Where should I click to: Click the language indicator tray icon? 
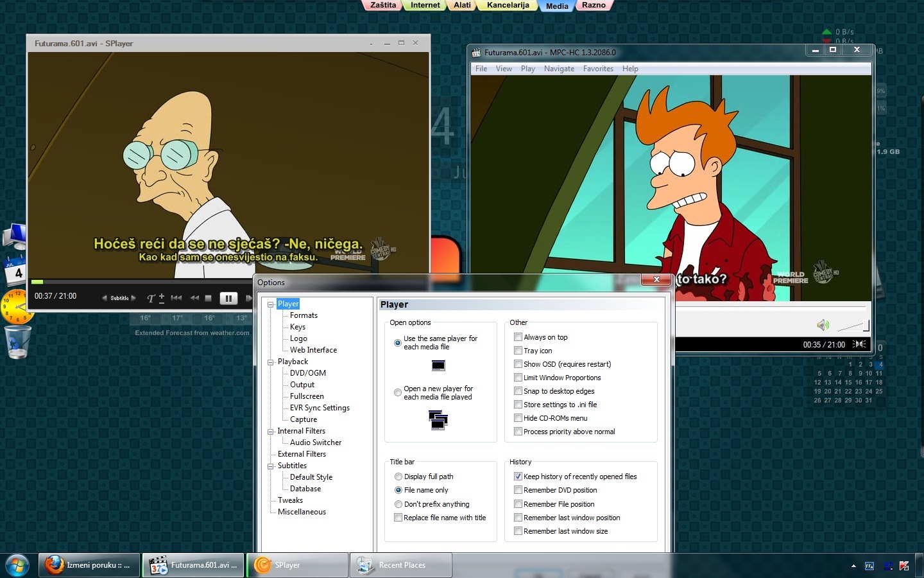(x=869, y=566)
